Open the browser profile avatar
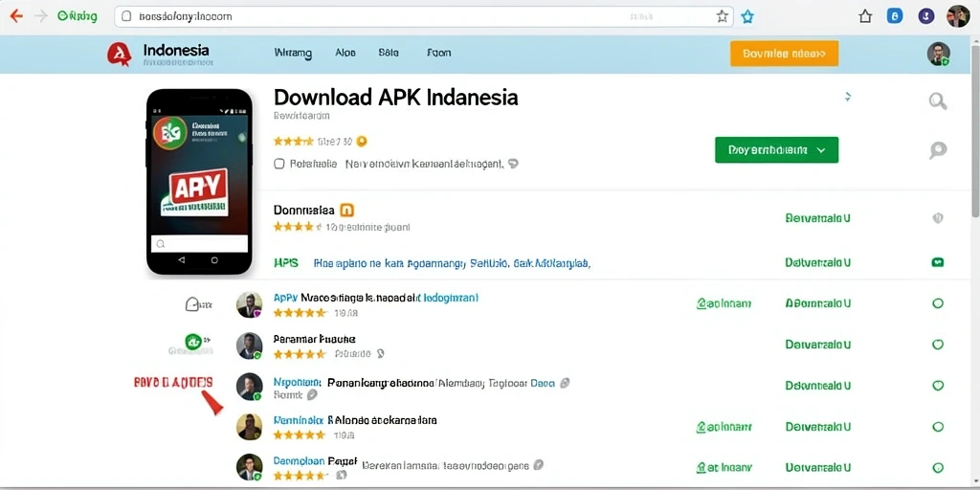 pos(958,16)
